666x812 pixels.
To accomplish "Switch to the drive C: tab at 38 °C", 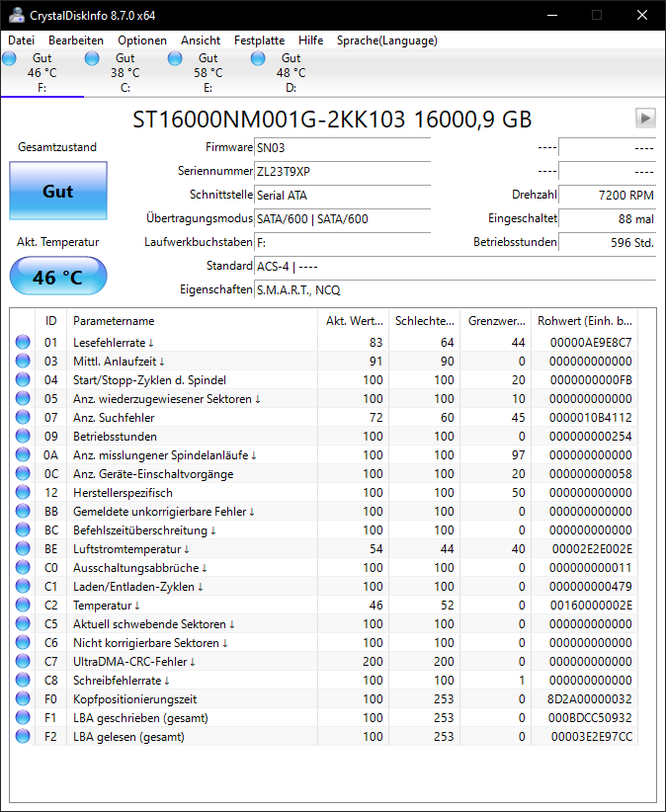I will pyautogui.click(x=125, y=73).
